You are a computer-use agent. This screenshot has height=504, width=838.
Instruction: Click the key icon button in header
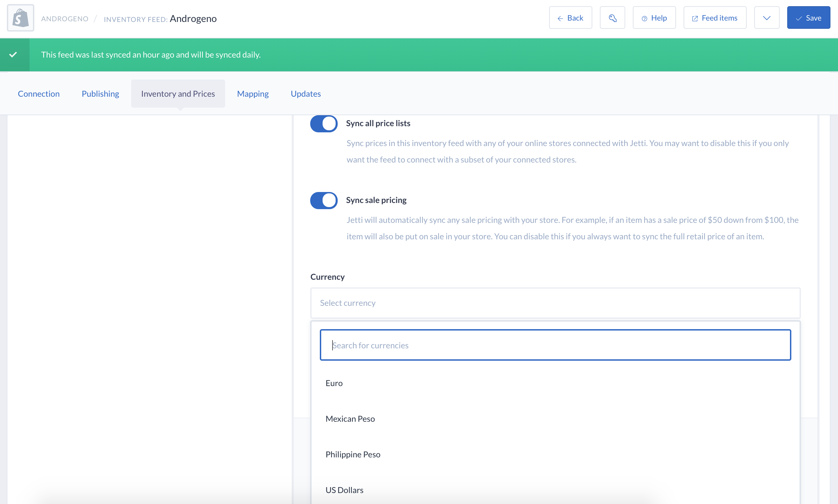pos(612,18)
